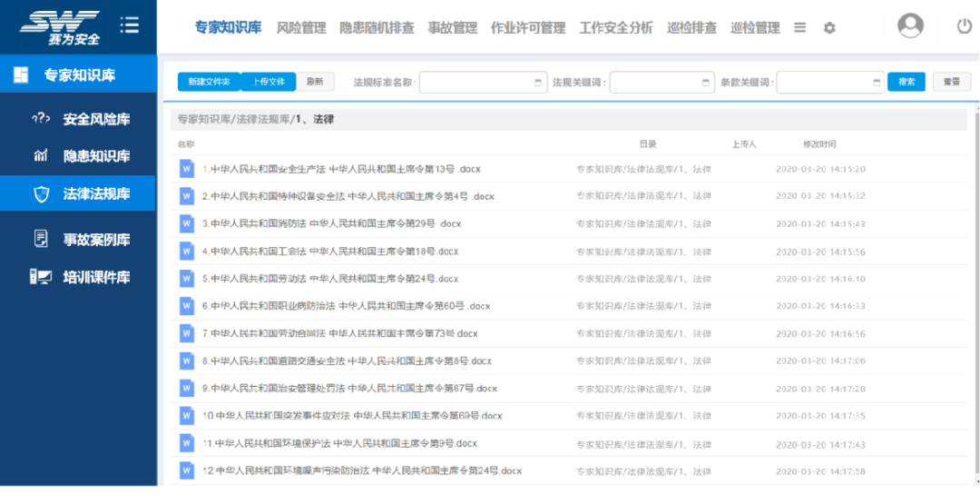Open the 事故管理 top menu
The width and height of the screenshot is (980, 504).
point(452,28)
